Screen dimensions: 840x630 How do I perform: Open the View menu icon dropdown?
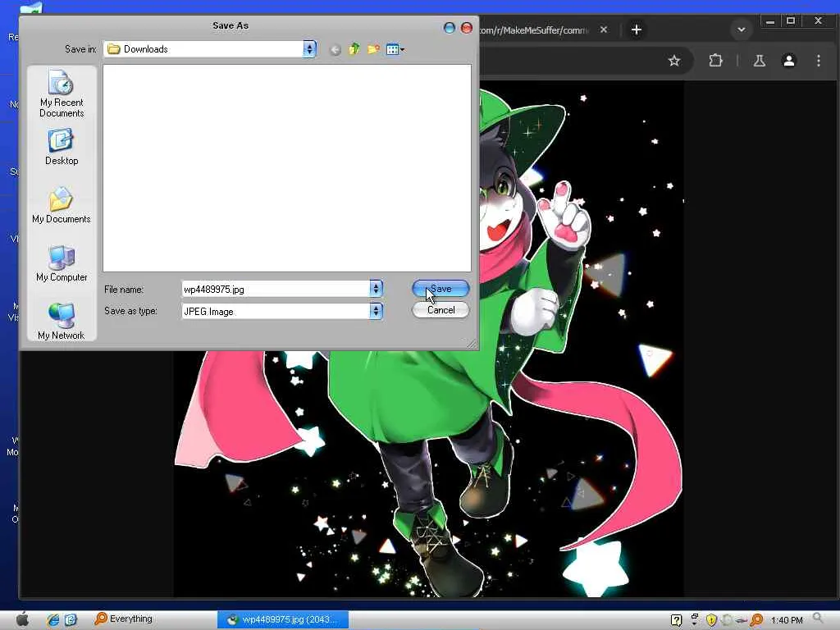click(x=395, y=50)
